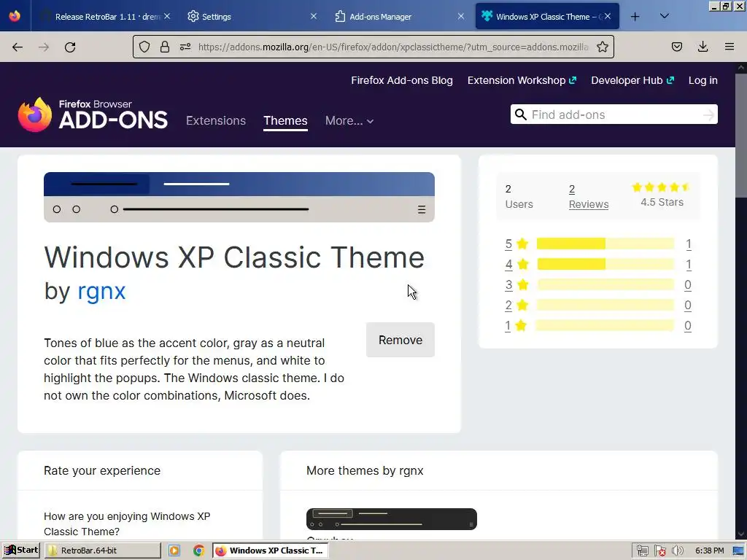This screenshot has height=560, width=747.
Task: Click the volume speaker tray icon
Action: pyautogui.click(x=678, y=551)
